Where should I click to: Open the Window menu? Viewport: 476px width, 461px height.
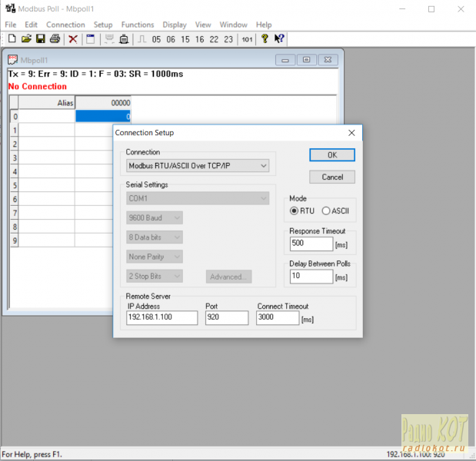(234, 25)
